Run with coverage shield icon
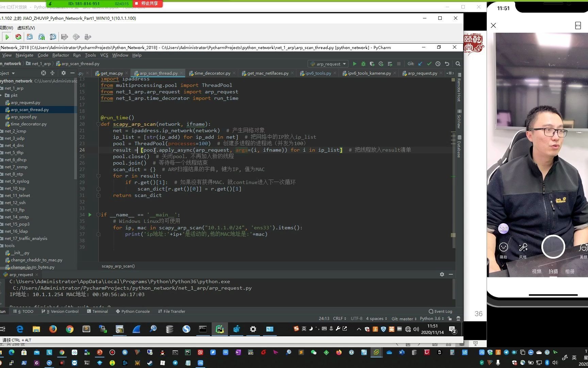The image size is (588, 368). pos(372,64)
